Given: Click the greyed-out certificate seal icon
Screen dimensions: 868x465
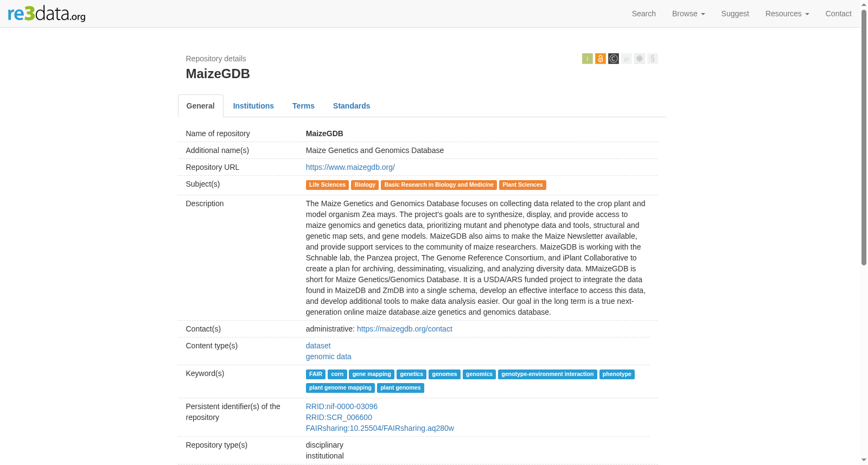Looking at the screenshot, I should pos(639,59).
